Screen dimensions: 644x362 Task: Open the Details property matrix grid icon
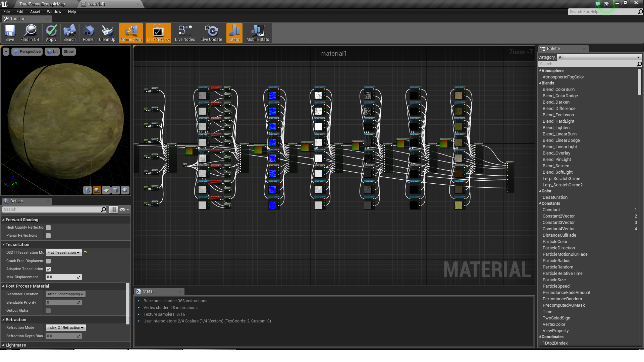pyautogui.click(x=114, y=209)
